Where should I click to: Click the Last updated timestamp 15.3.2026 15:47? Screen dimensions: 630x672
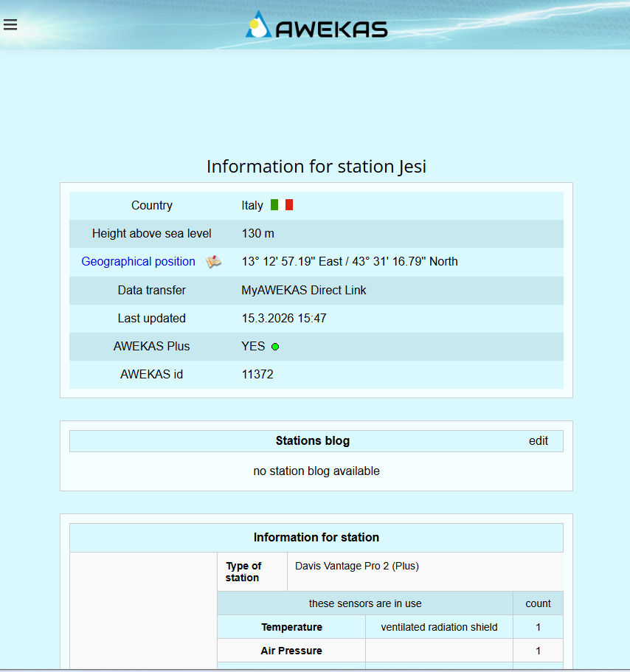283,319
